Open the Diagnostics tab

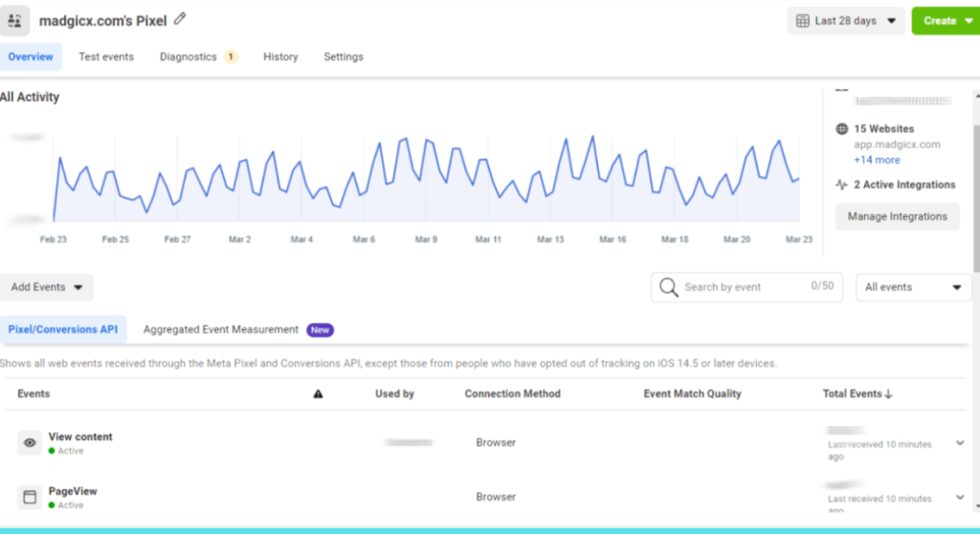click(198, 56)
